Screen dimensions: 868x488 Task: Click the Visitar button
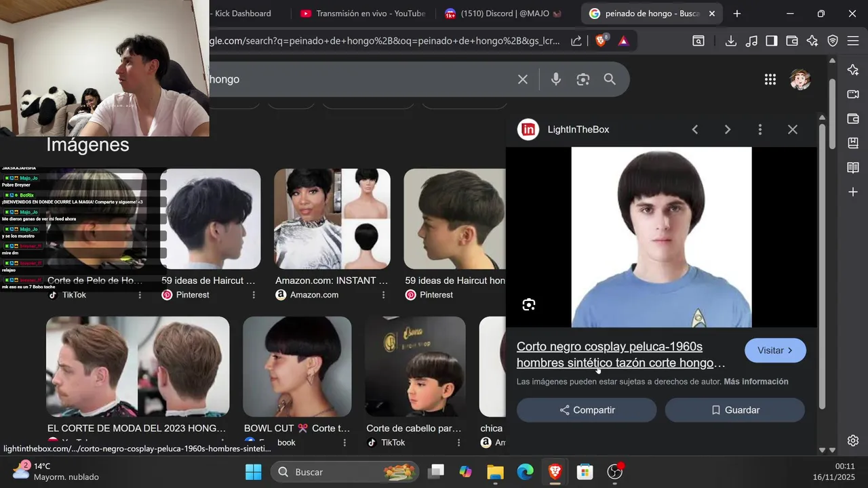coord(775,350)
